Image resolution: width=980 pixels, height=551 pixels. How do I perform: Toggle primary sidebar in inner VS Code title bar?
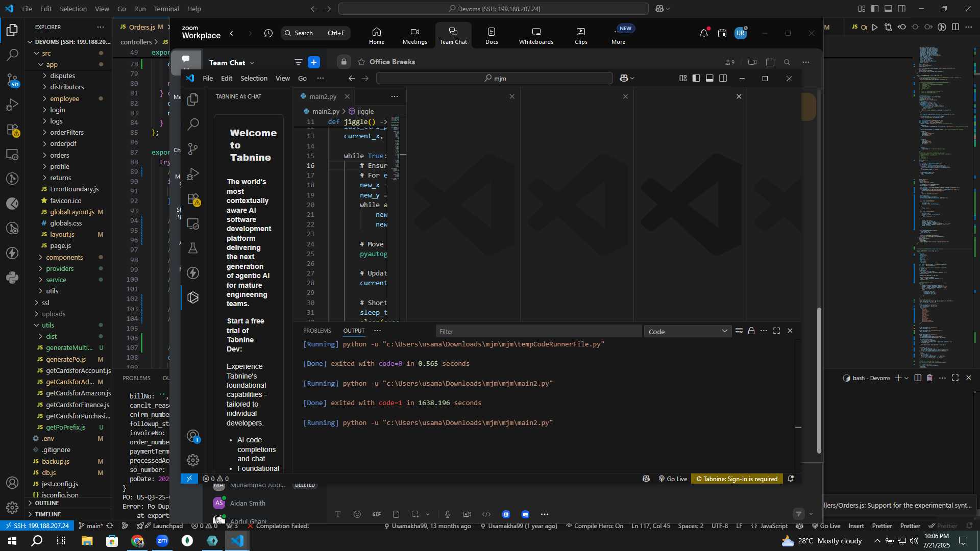pyautogui.click(x=696, y=78)
